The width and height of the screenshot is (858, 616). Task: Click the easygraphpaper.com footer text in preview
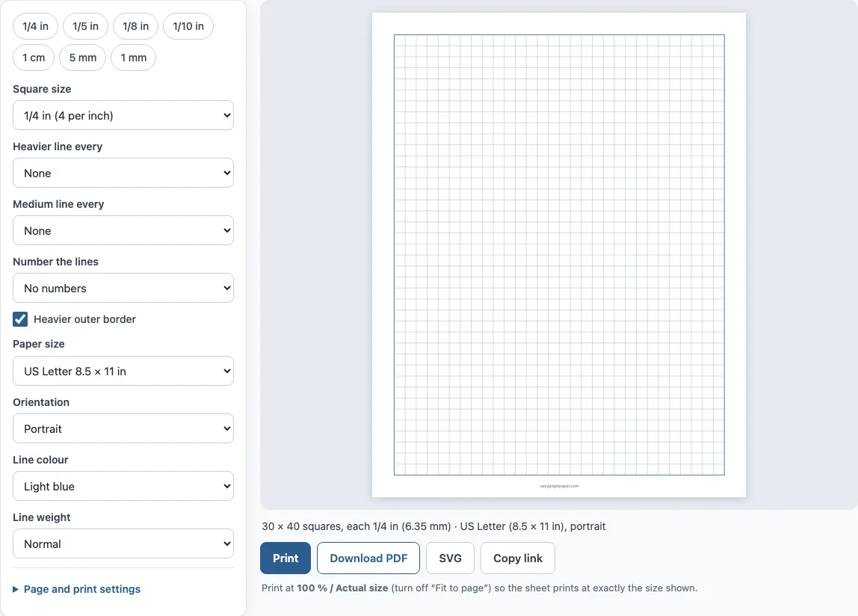[559, 486]
